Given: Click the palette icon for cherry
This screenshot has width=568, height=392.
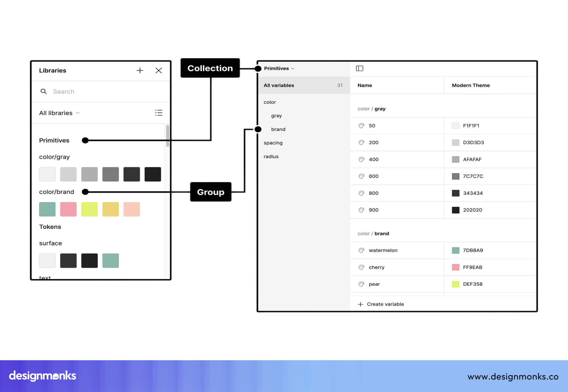Looking at the screenshot, I should click(x=362, y=267).
